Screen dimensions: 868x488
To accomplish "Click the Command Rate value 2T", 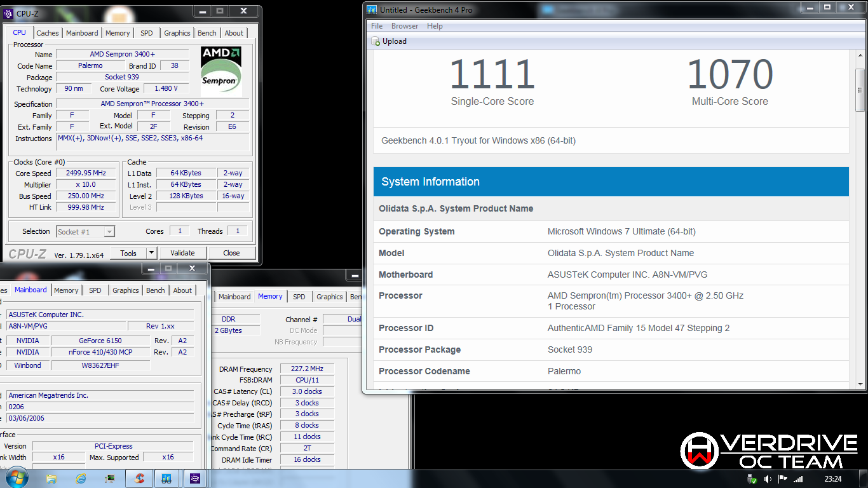I will [307, 448].
